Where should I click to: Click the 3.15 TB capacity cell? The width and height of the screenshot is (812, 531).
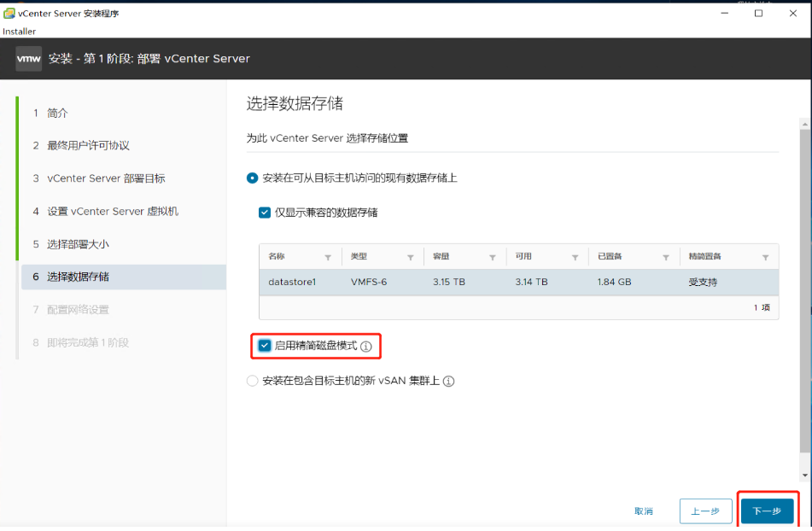449,282
